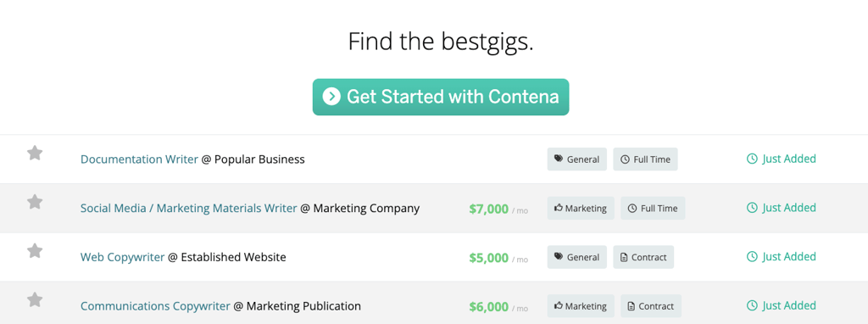Open Social Media / Marketing Materials Writer link
The width and height of the screenshot is (868, 324).
[x=189, y=209]
